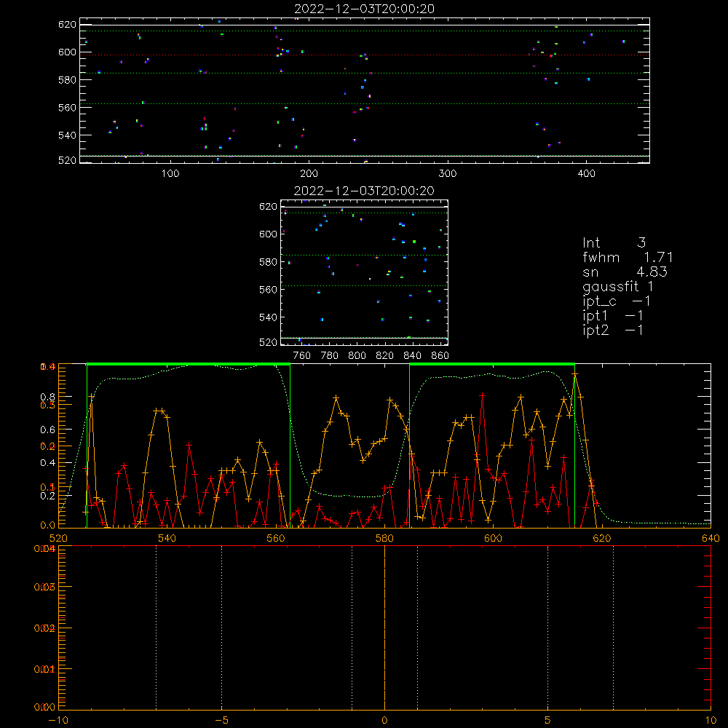The width and height of the screenshot is (728, 728).
Task: Click the 540 tick label on the profile plot x-axis
Action: click(x=167, y=539)
